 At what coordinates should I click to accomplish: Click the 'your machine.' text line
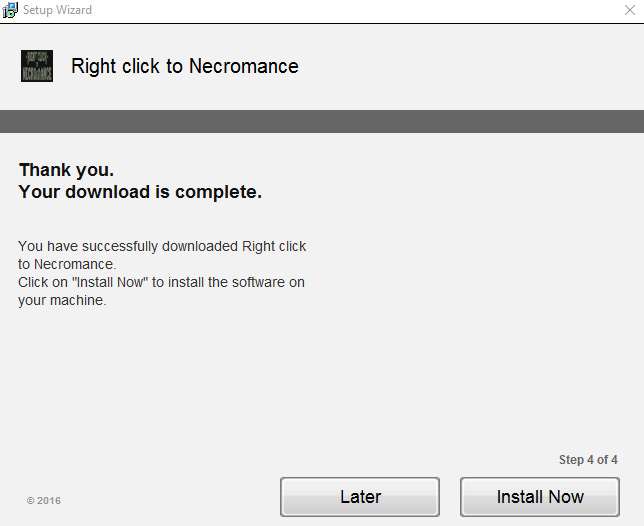click(62, 300)
